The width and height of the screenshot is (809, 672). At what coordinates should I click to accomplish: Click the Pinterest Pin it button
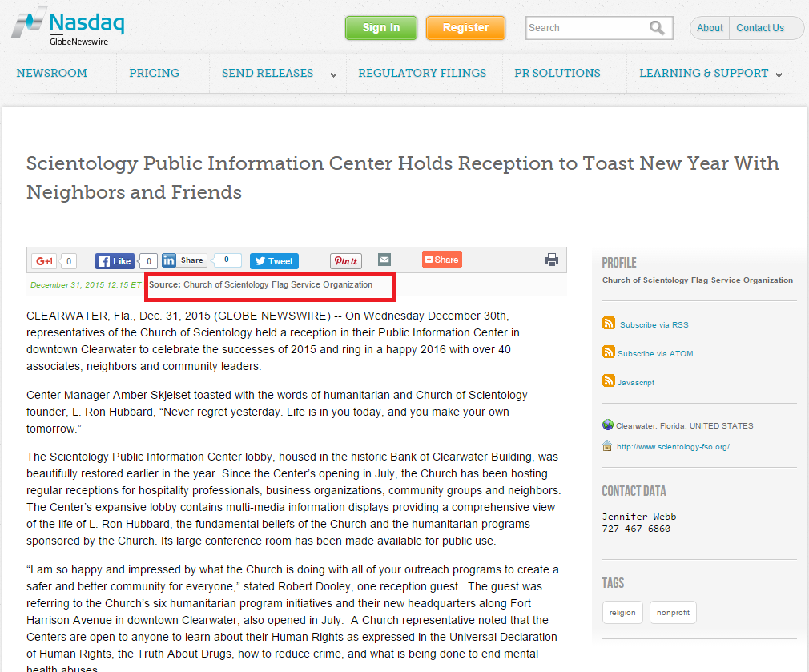(346, 261)
